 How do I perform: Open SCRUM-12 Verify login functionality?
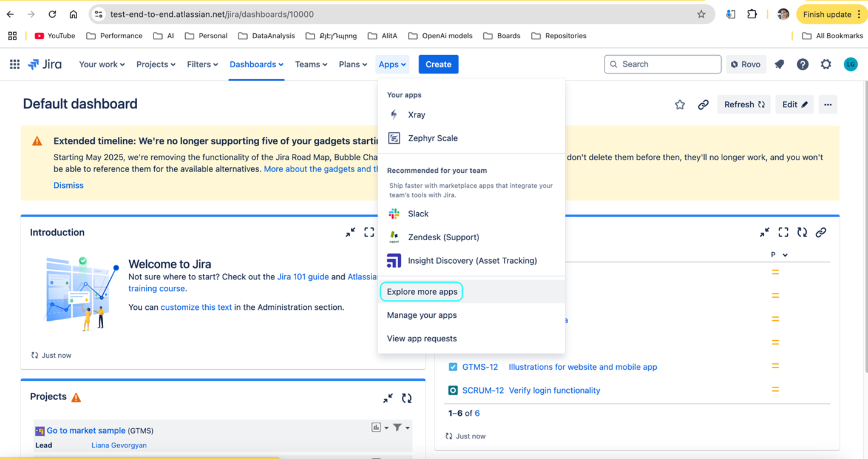554,390
